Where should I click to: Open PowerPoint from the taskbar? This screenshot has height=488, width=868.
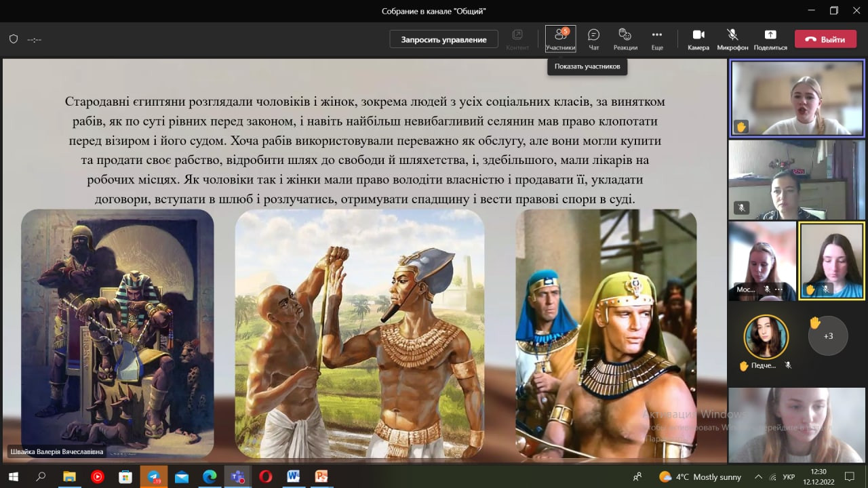click(321, 476)
